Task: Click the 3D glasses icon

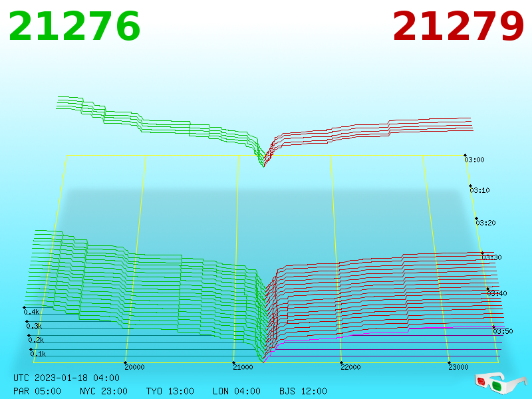Action: (501, 384)
